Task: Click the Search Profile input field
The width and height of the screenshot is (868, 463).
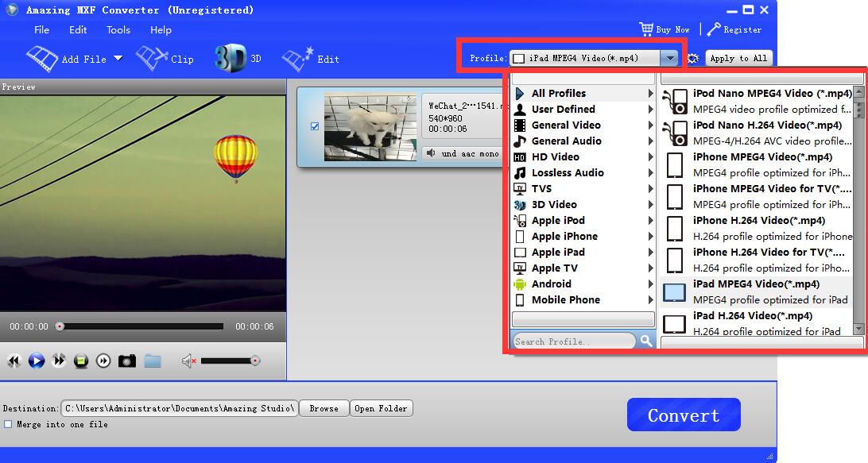Action: coord(575,341)
